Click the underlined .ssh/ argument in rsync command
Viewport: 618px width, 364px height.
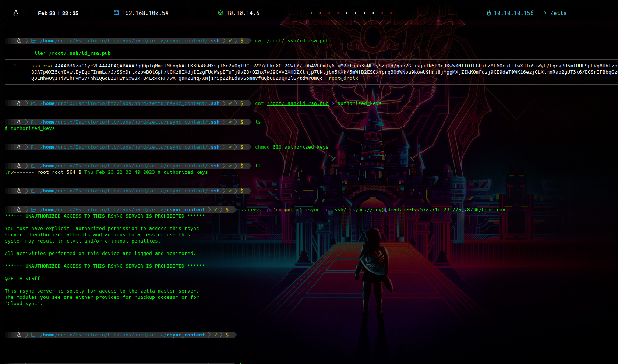[x=339, y=210]
